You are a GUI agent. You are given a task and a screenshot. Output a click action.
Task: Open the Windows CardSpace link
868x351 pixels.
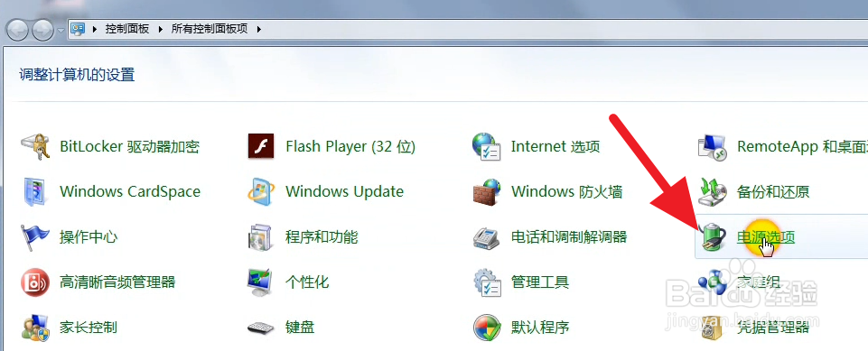pos(130,192)
